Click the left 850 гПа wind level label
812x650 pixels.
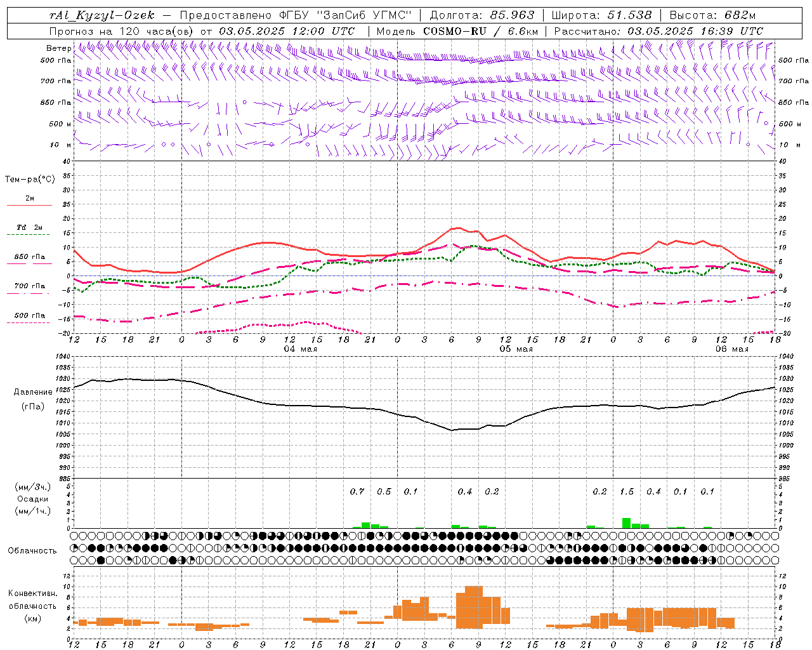[56, 102]
